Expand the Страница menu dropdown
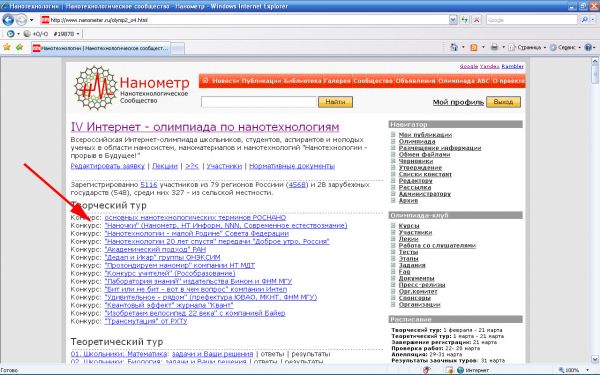Viewport: 600px width, 375px height. pyautogui.click(x=545, y=47)
